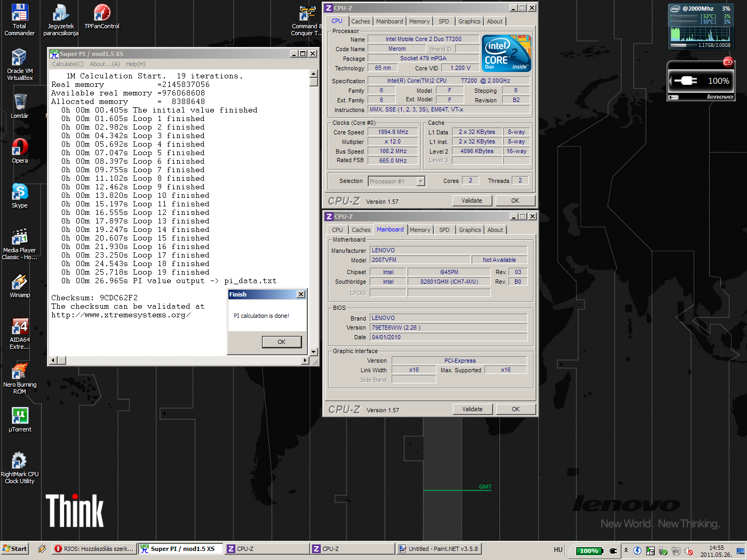The height and width of the screenshot is (560, 747).
Task: Switch to RIOS Opera taskbar button
Action: [94, 549]
